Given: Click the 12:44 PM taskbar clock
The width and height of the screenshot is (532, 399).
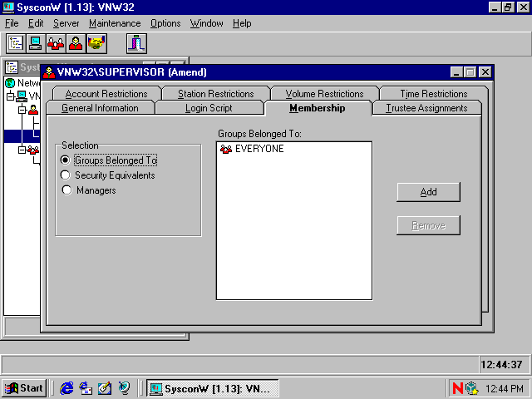Looking at the screenshot, I should [x=505, y=388].
